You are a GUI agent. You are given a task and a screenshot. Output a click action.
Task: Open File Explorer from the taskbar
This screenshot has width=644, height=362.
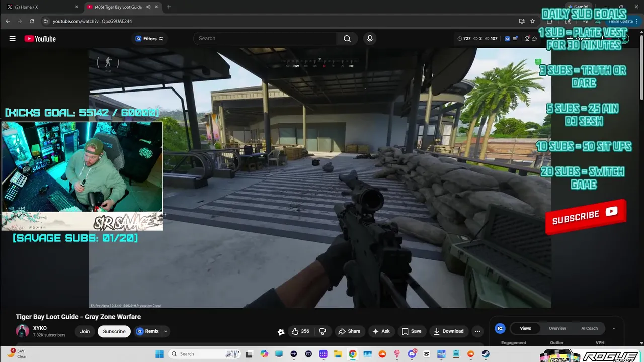coord(338,354)
